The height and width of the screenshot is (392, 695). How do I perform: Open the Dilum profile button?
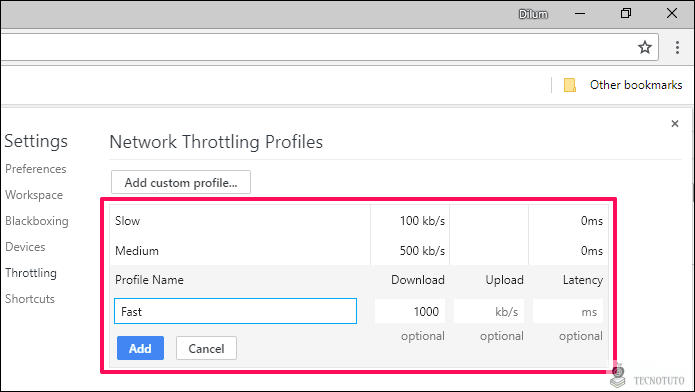coord(533,14)
